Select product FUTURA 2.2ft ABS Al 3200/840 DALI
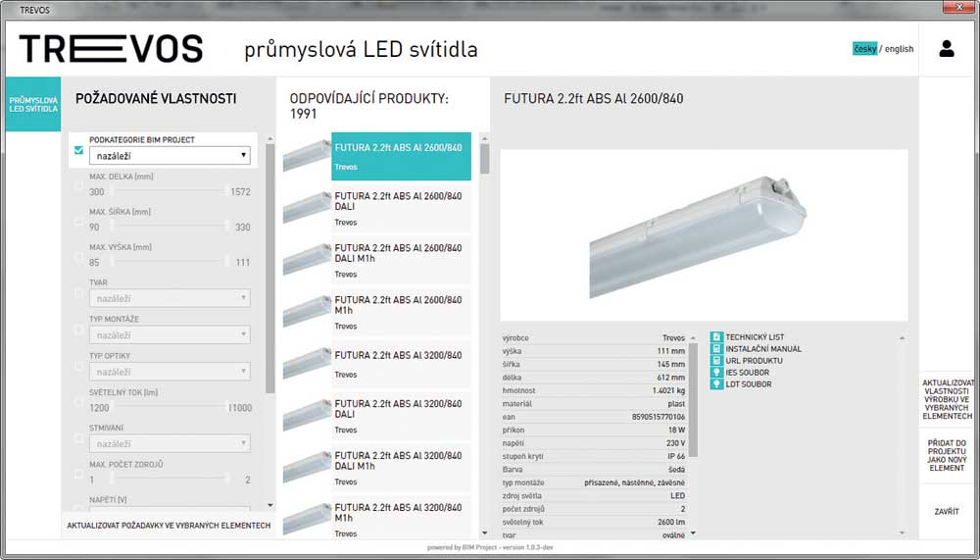This screenshot has width=980, height=560. [x=401, y=416]
